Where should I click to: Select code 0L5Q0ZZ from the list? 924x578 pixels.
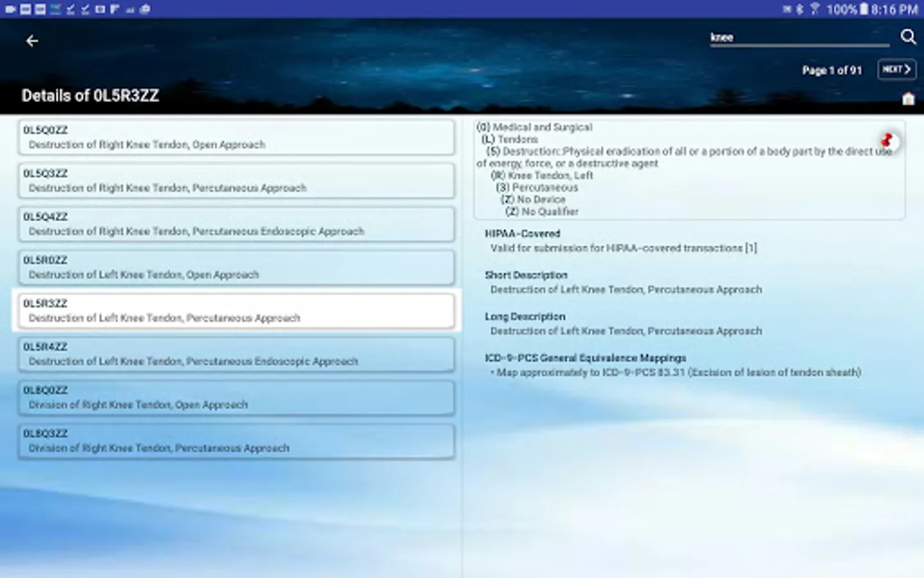click(x=236, y=137)
